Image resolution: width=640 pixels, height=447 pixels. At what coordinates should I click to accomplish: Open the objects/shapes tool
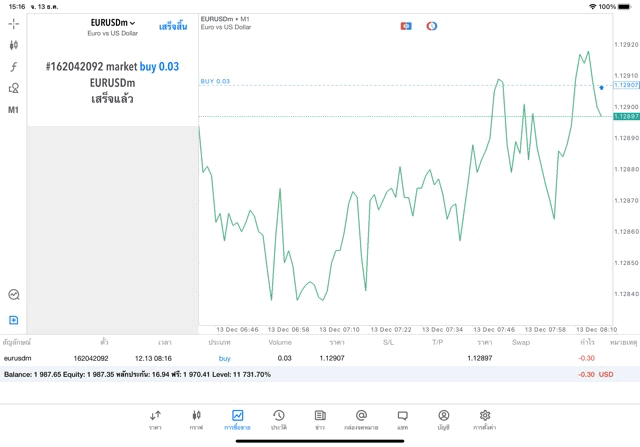click(13, 88)
